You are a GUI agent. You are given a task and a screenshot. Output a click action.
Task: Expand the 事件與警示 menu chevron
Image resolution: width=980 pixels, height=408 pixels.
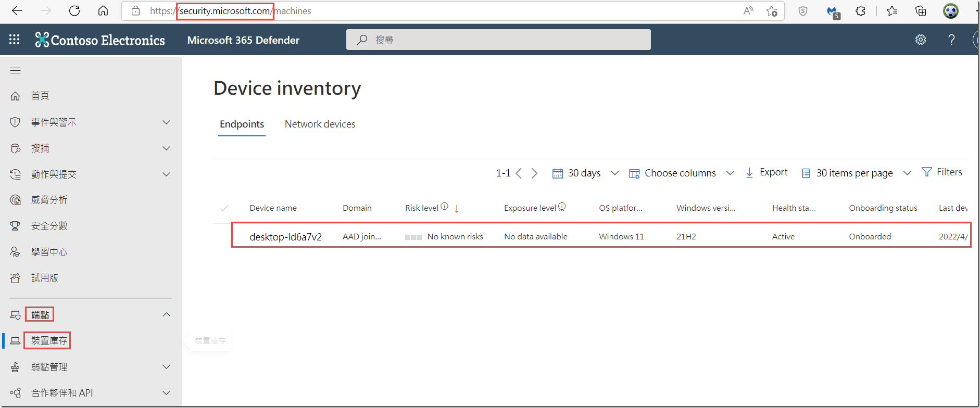(167, 122)
